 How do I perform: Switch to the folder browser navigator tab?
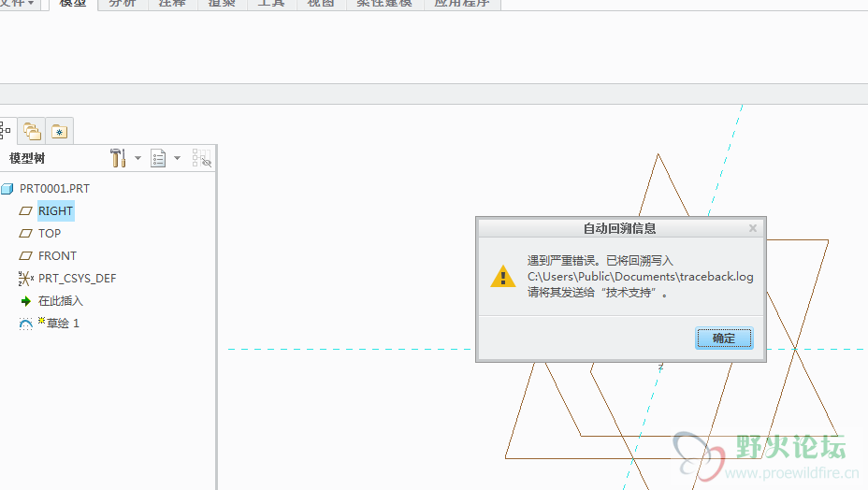[x=32, y=131]
